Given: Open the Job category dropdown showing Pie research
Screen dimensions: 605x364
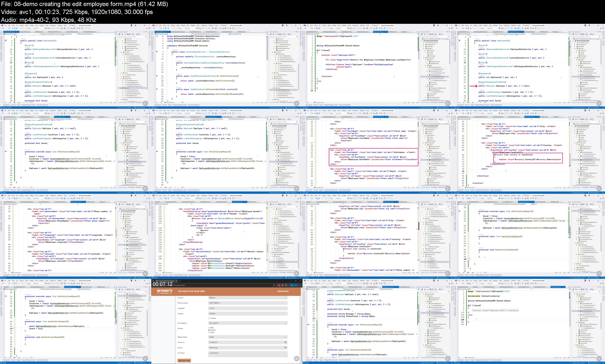Looking at the screenshot, I should (x=248, y=323).
